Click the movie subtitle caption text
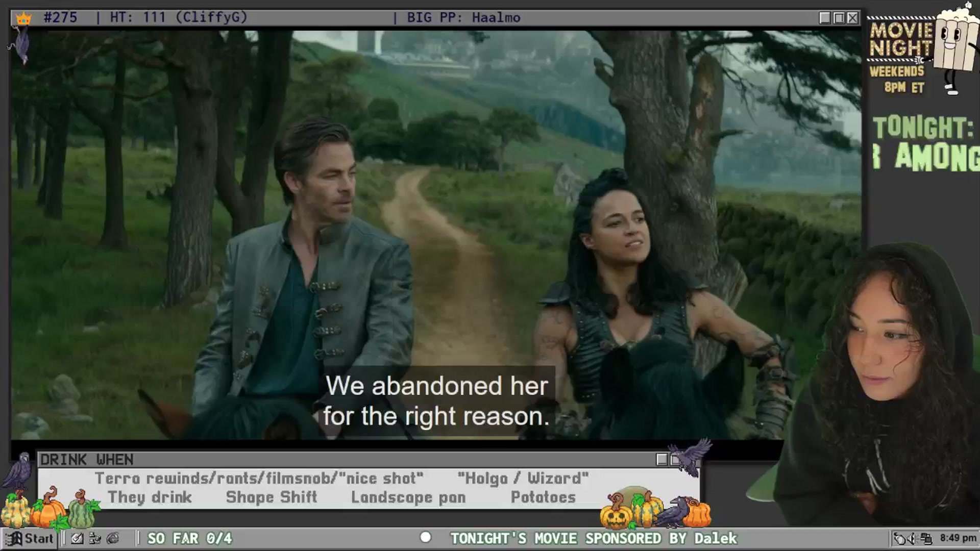This screenshot has height=551, width=980. (436, 401)
